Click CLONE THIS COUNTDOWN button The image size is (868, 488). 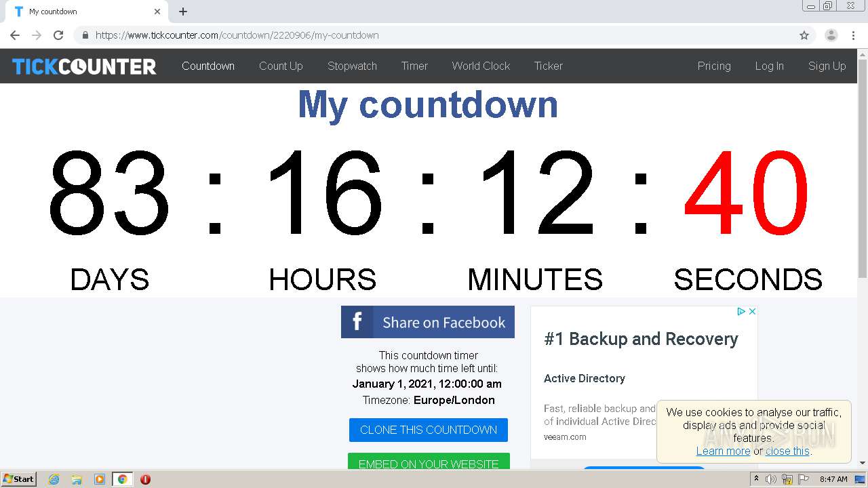pyautogui.click(x=429, y=430)
